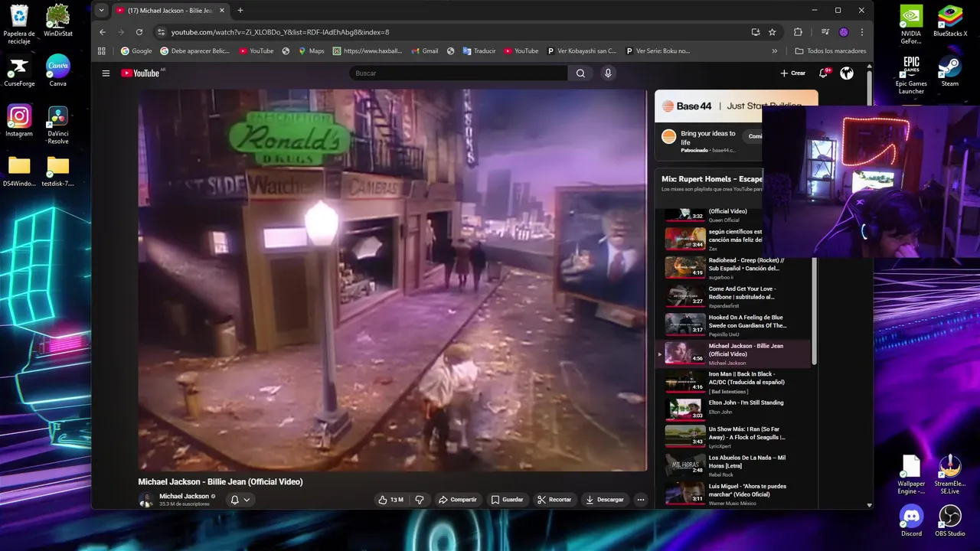This screenshot has height=551, width=980.
Task: Play Elton John I'm Still Standing
Action: point(733,410)
